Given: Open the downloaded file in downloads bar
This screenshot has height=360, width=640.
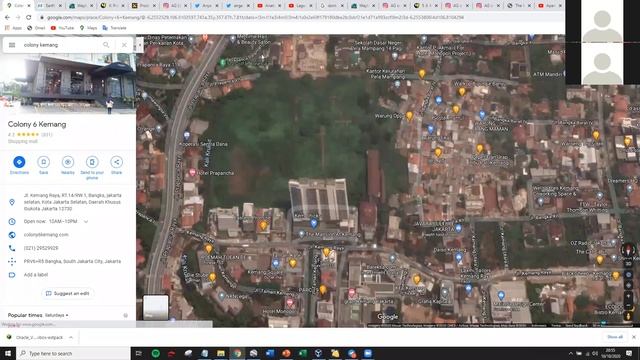Looking at the screenshot, I should (35, 338).
